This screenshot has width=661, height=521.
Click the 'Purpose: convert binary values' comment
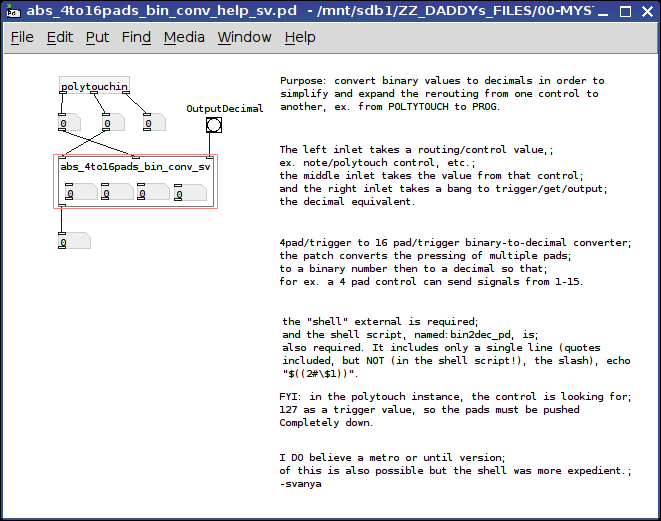[442, 94]
